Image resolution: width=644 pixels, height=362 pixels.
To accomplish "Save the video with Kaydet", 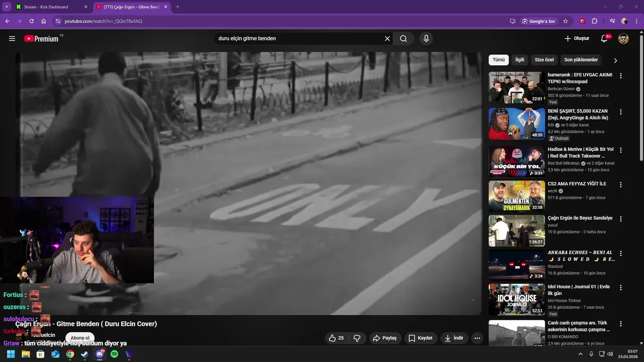I will tap(421, 338).
